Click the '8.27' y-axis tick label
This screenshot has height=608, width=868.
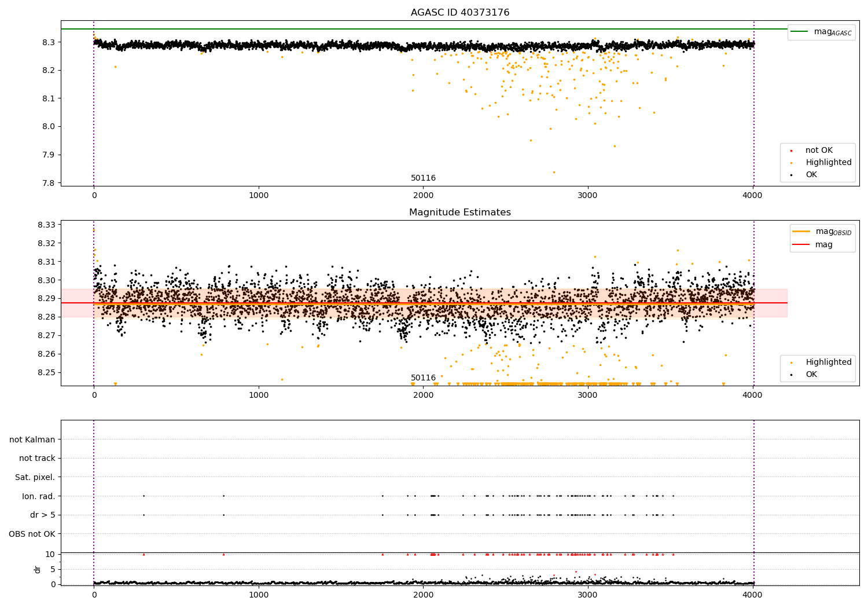[46, 335]
